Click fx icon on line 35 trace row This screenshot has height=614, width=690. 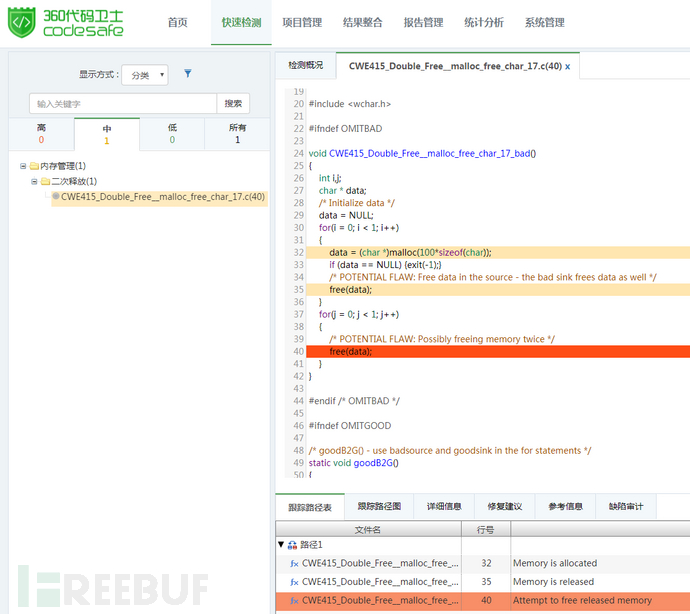point(294,582)
